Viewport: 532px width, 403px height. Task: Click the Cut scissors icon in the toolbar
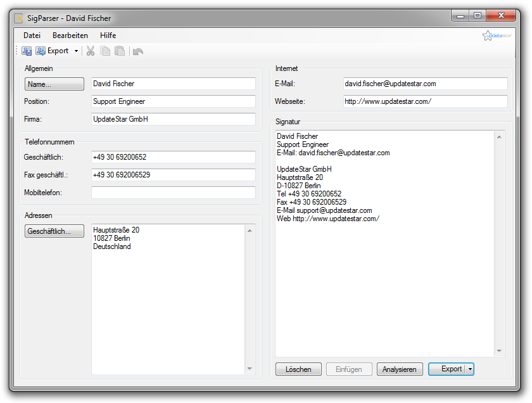pos(90,51)
